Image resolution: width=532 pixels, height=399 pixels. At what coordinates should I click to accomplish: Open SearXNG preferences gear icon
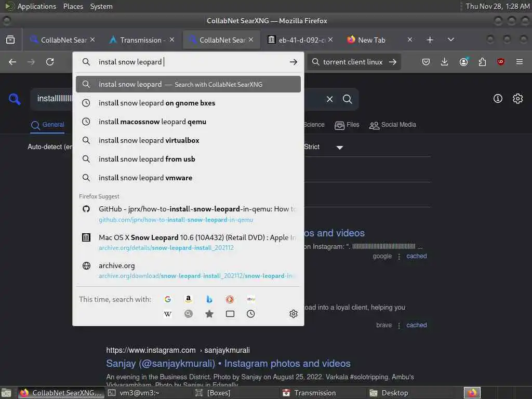point(518,99)
